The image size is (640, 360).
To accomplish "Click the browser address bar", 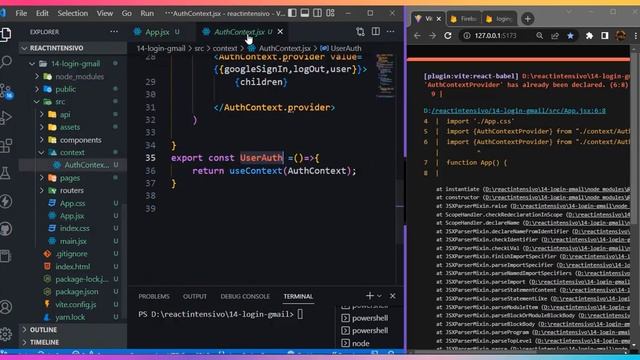I will click(496, 36).
